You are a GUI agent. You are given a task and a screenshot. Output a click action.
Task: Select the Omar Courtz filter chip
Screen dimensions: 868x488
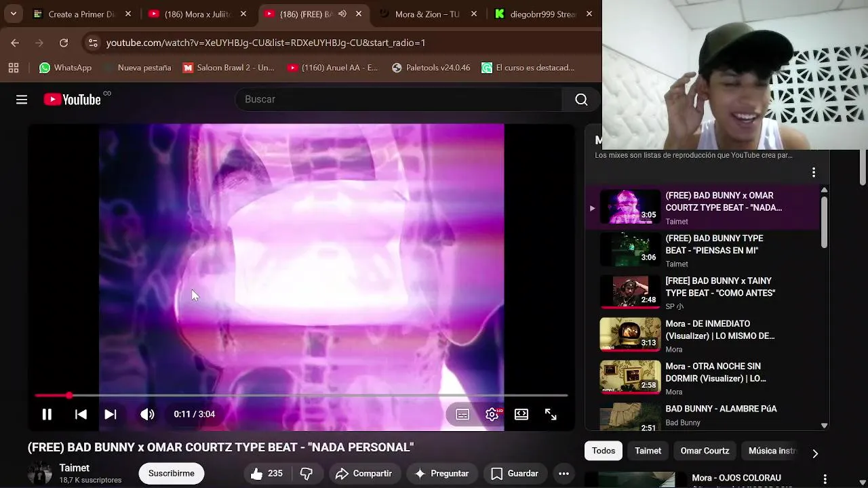point(705,451)
